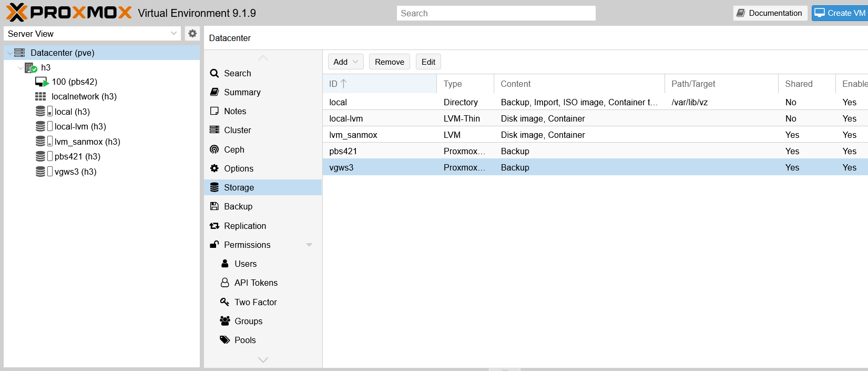The image size is (868, 371).
Task: Open the Search menu item
Action: point(263,73)
